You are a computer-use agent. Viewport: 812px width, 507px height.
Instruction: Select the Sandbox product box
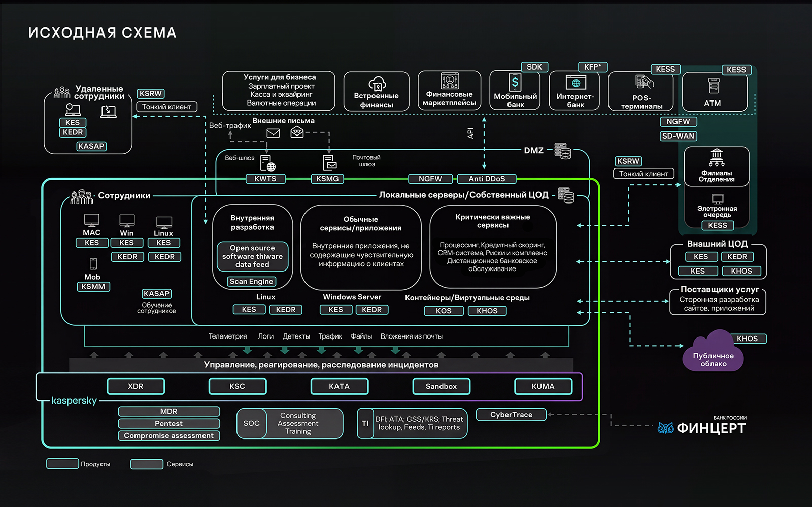(x=442, y=386)
